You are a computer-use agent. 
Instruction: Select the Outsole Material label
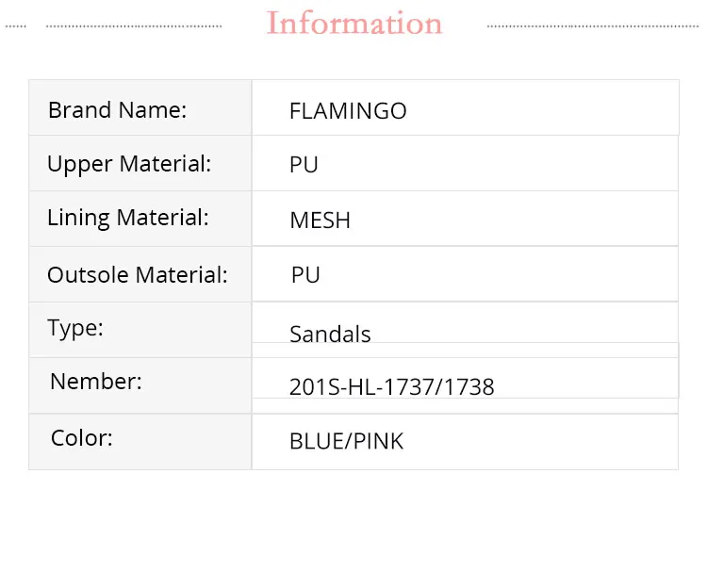[x=138, y=275]
